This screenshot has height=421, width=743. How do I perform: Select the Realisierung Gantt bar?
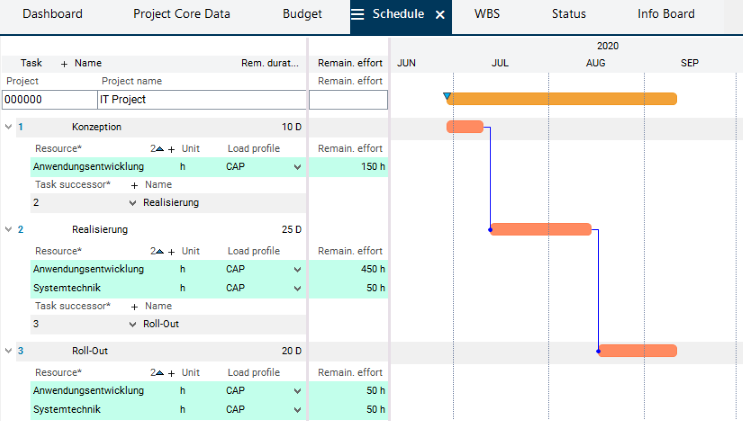point(540,229)
